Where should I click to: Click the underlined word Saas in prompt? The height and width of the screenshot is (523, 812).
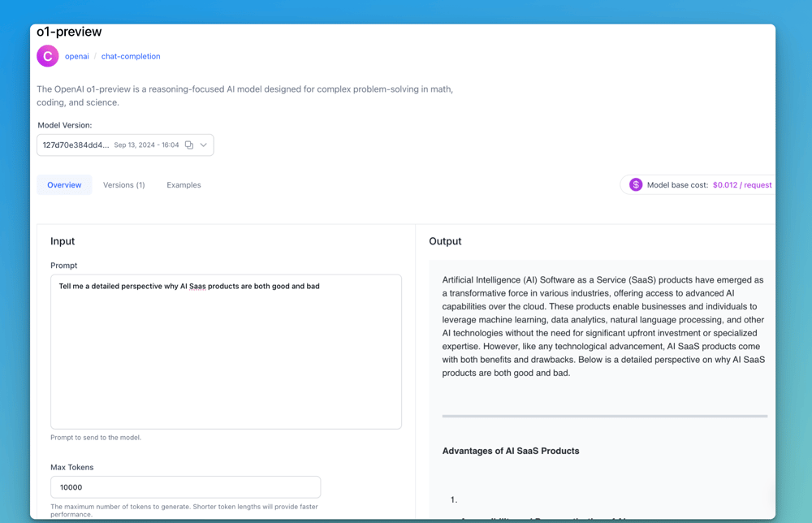[198, 287]
